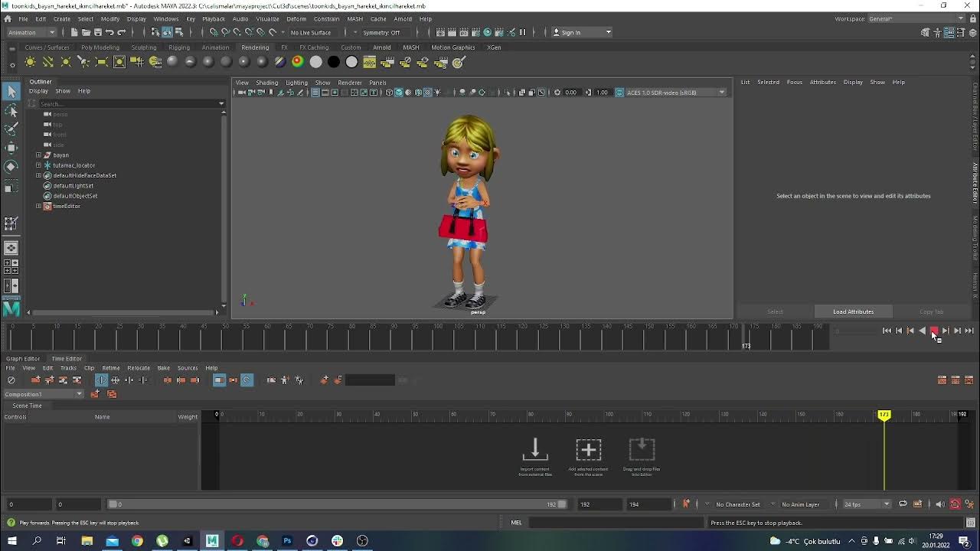980x551 pixels.
Task: Toggle Time Editor auto-key highlighted arrows button
Action: (101, 380)
